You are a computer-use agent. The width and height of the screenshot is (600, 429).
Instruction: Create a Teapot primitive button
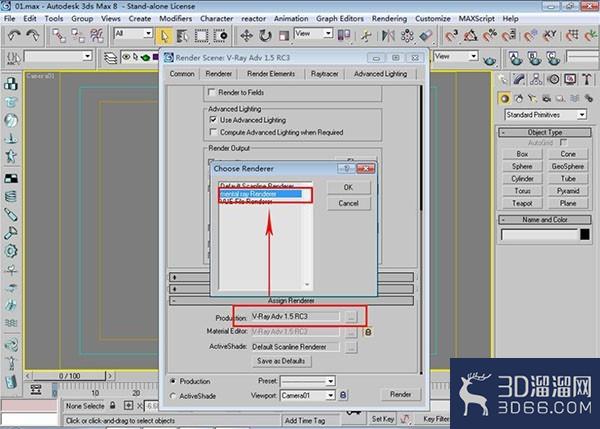(522, 203)
